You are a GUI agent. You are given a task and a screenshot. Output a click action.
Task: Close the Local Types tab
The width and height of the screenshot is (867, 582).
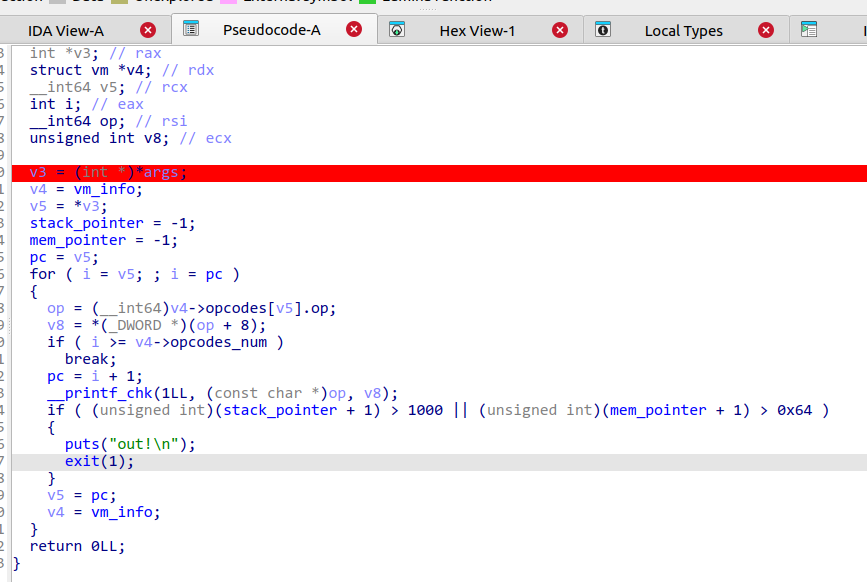(766, 30)
